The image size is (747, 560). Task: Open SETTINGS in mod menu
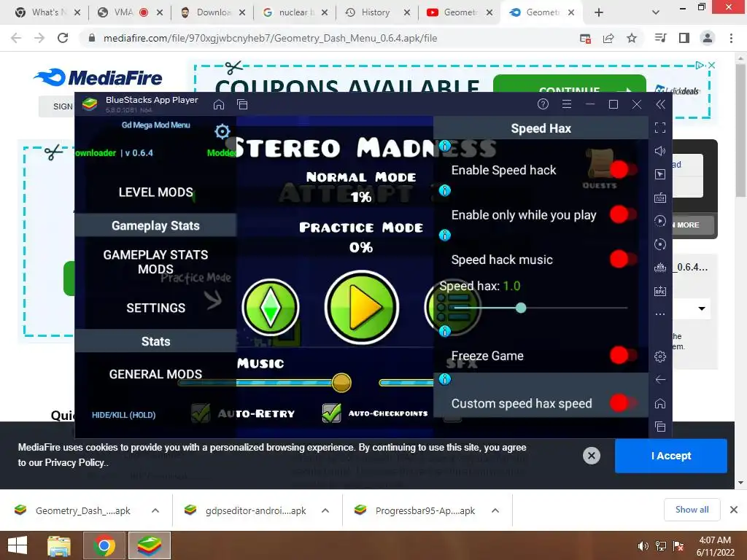pos(156,308)
